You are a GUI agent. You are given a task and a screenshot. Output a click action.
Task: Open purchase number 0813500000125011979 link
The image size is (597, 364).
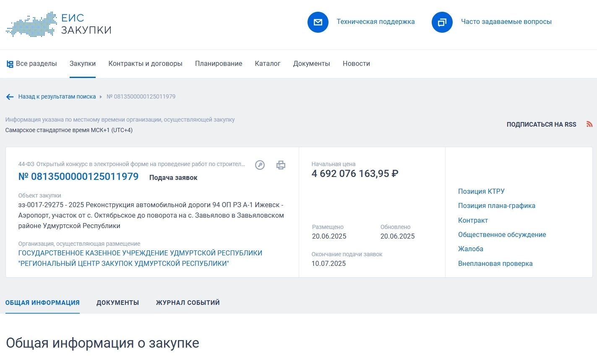[x=78, y=177]
